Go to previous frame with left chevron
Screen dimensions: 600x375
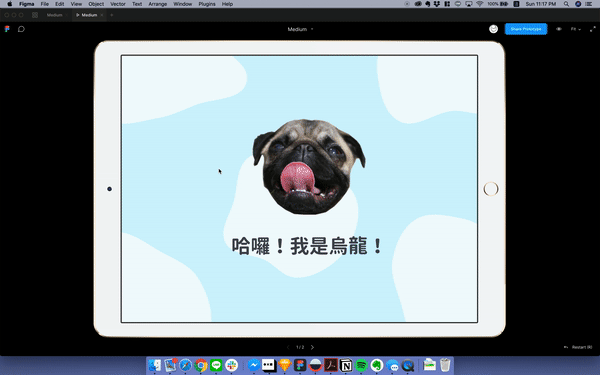point(288,347)
